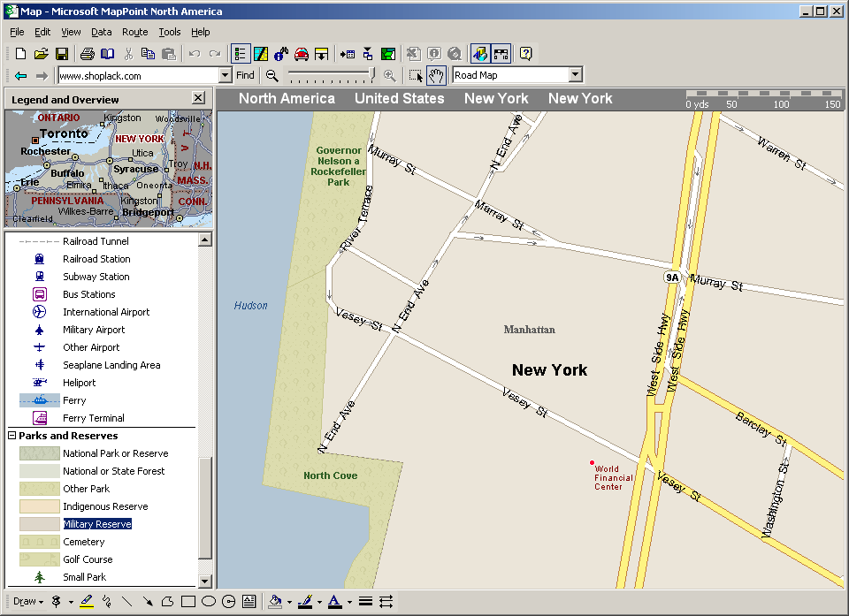Open the Font Color dropdown arrow
The height and width of the screenshot is (616, 849).
(350, 602)
